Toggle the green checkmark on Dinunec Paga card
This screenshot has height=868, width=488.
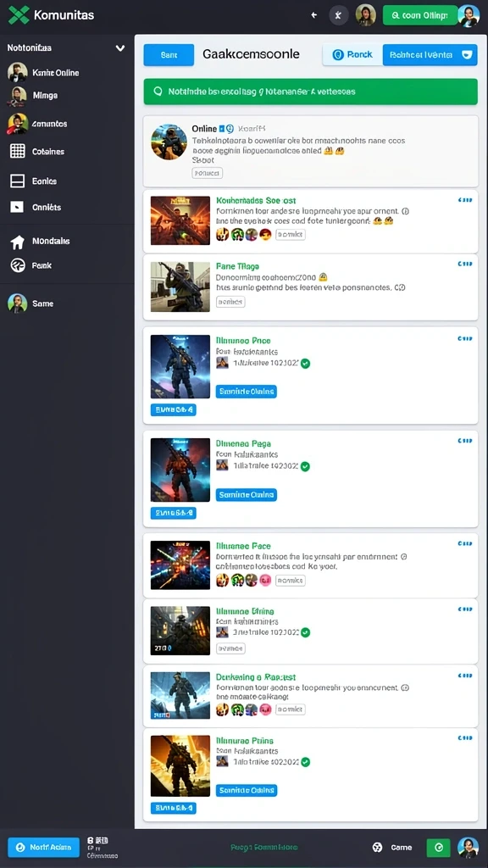point(305,466)
